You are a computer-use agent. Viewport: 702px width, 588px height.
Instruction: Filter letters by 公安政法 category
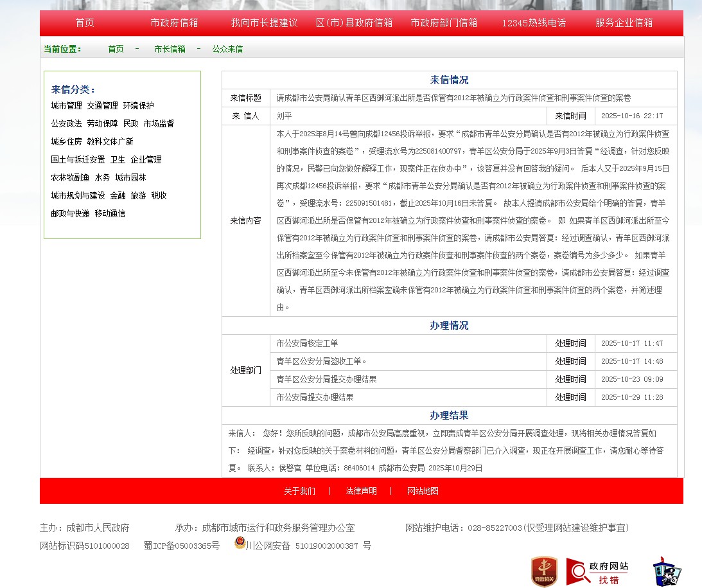pos(66,123)
